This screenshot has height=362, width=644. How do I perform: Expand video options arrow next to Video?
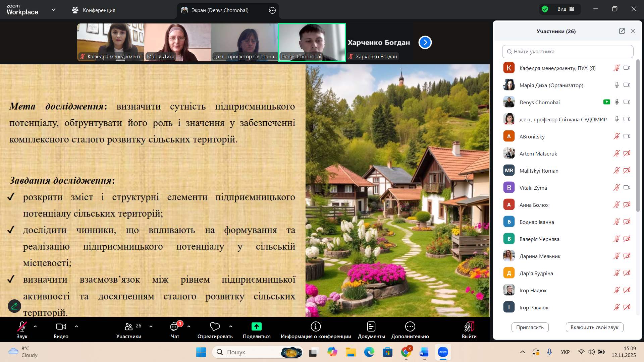(76, 326)
